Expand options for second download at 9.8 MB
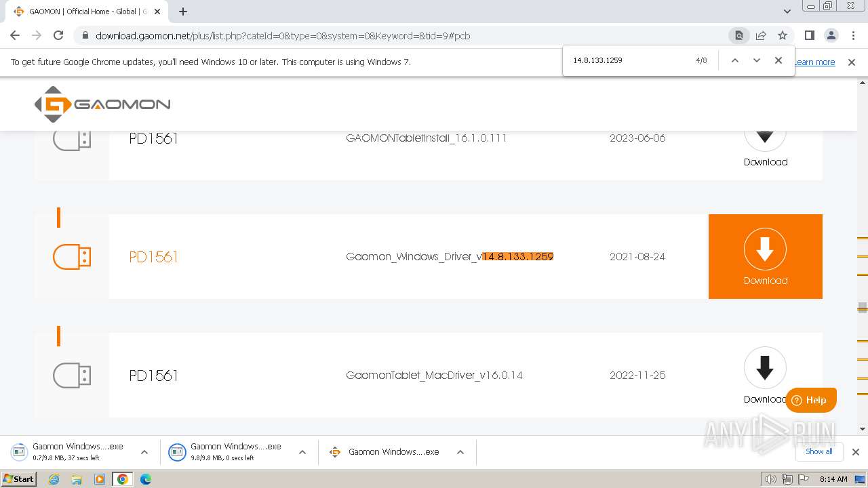The image size is (868, 488). pos(302,452)
